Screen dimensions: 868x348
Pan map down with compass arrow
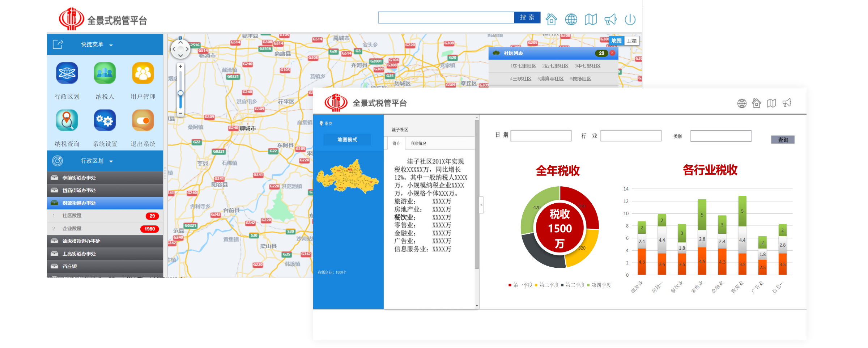click(180, 56)
